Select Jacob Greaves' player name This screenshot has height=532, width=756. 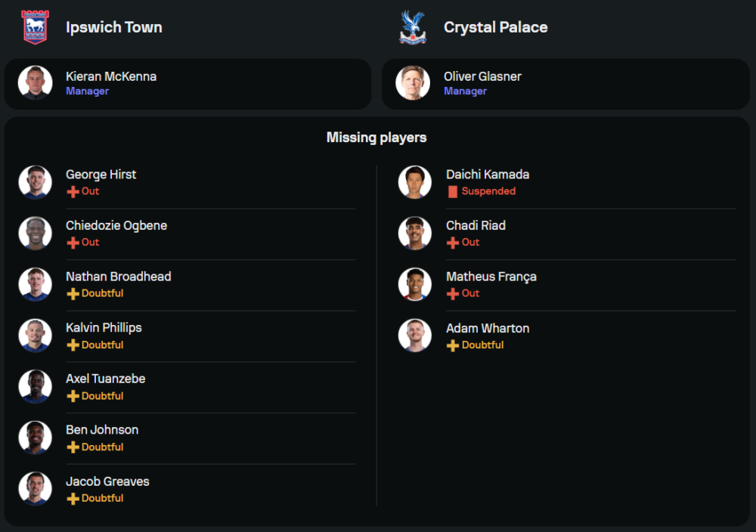coord(107,481)
